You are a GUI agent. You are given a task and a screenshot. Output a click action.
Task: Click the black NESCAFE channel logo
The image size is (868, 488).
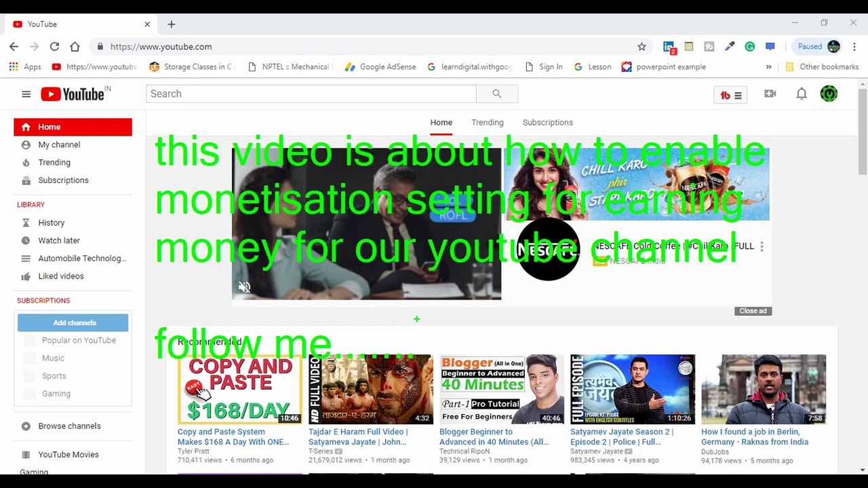(548, 249)
